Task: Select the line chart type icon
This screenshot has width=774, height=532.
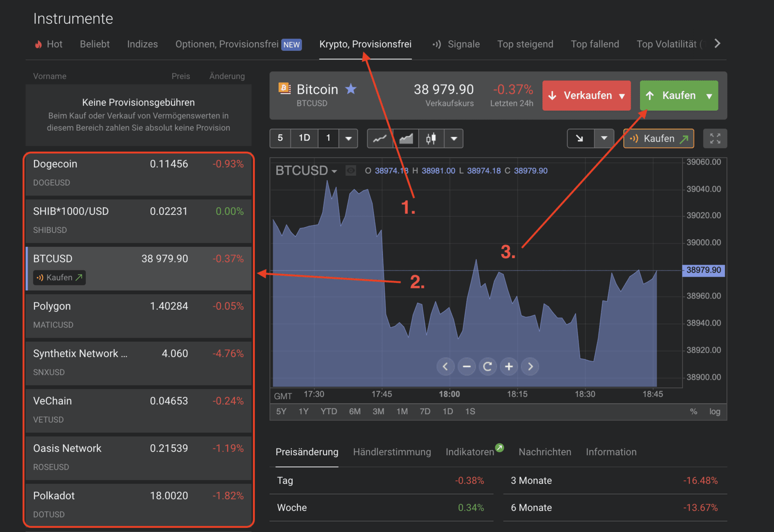Action: [x=380, y=139]
